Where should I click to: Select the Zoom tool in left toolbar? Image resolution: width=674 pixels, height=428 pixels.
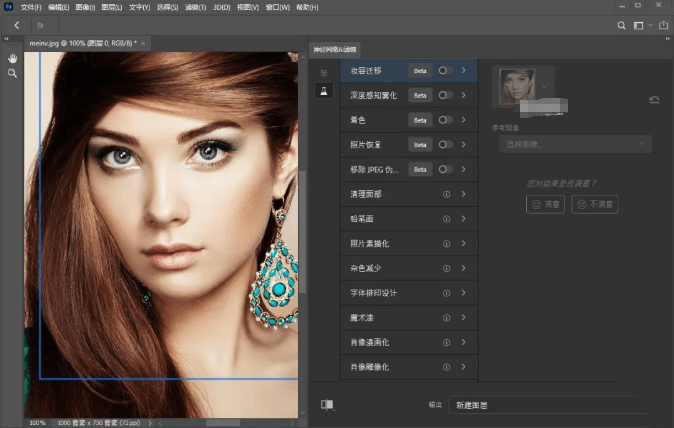(12, 73)
